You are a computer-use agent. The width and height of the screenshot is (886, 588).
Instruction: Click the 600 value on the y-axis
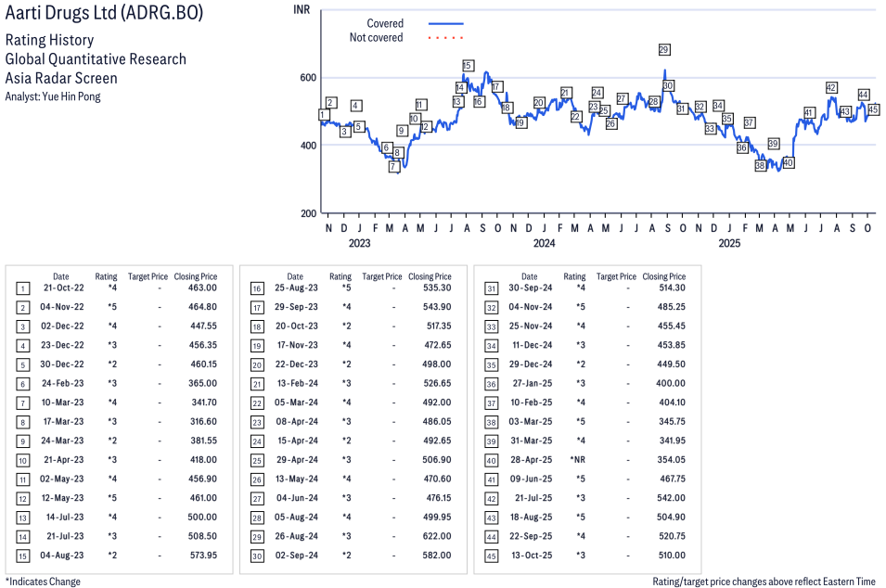(x=307, y=78)
